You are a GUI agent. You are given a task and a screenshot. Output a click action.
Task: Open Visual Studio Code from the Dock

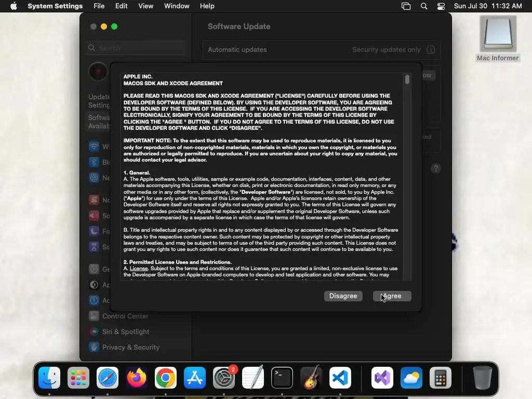(340, 378)
